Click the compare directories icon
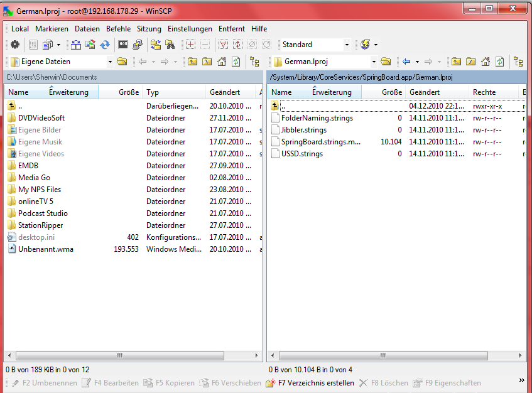 tap(75, 45)
